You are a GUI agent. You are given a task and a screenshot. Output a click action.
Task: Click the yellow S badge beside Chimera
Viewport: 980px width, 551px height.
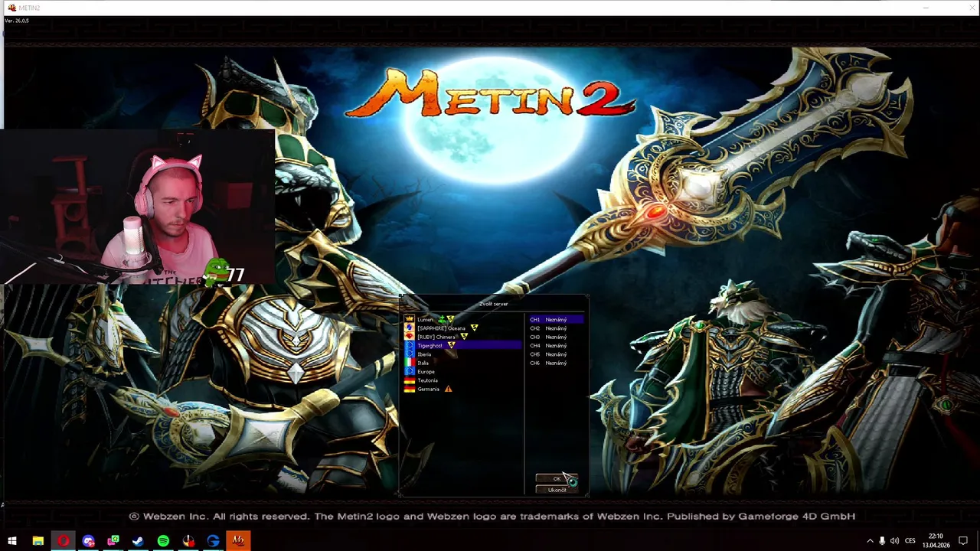464,337
